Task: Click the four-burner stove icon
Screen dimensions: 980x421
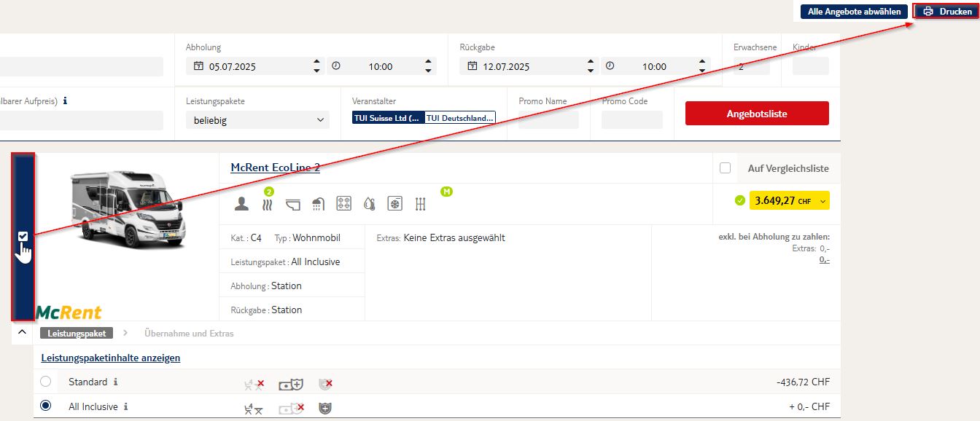Action: (x=343, y=204)
